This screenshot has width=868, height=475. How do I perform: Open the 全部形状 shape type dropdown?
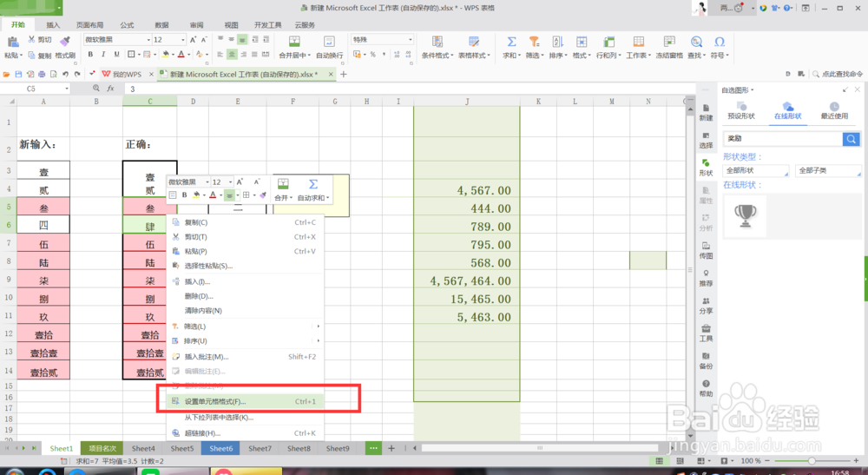[x=756, y=170]
